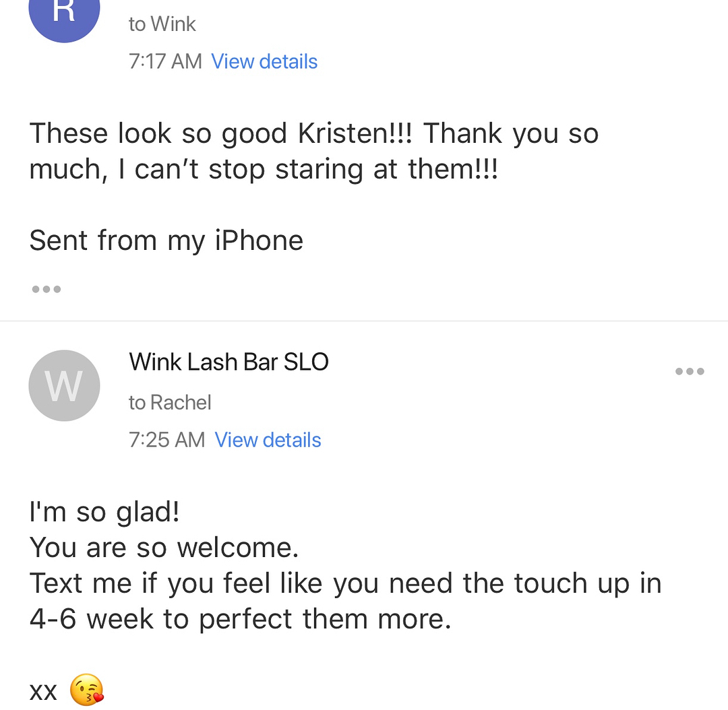728x710 pixels.
Task: Tap the blue R sender avatar
Action: pyautogui.click(x=64, y=13)
